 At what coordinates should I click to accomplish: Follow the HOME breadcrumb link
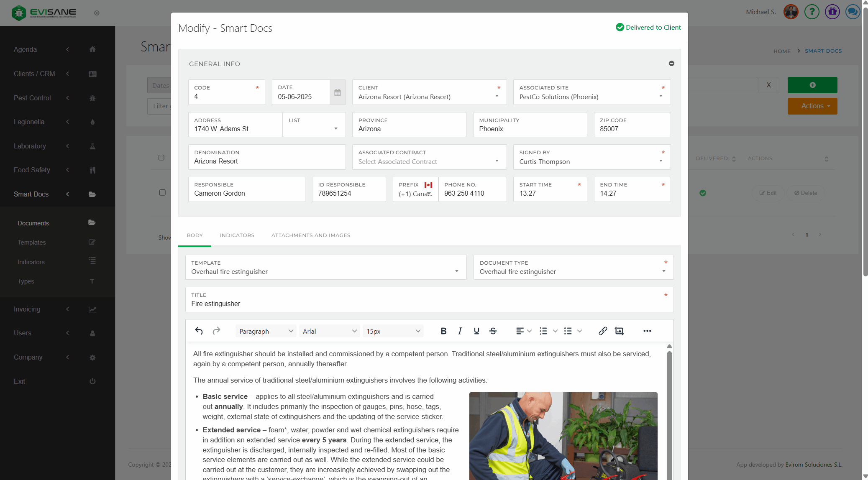tap(782, 51)
